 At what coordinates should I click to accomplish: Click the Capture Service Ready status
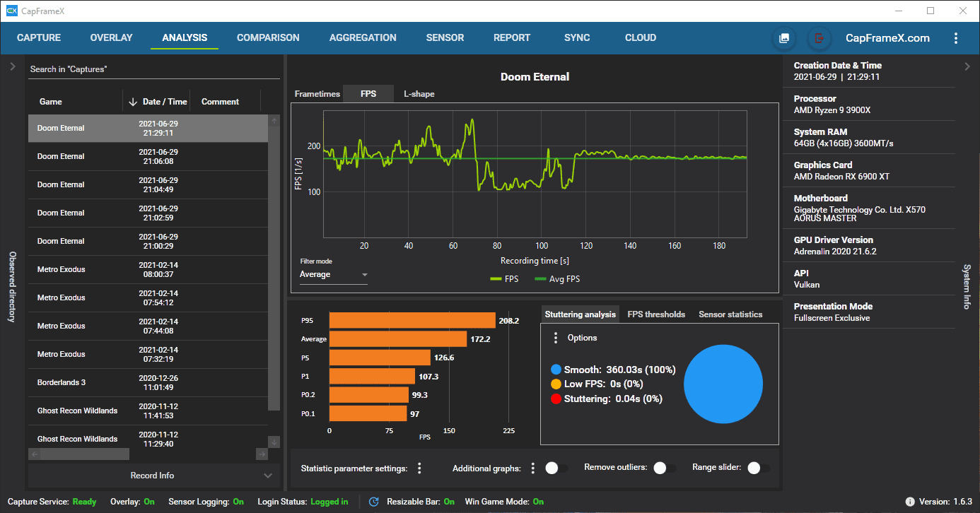(84, 502)
